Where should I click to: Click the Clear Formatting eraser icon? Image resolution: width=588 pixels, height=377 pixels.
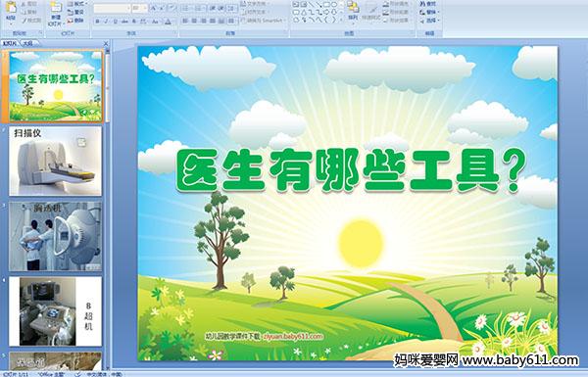[x=171, y=8]
